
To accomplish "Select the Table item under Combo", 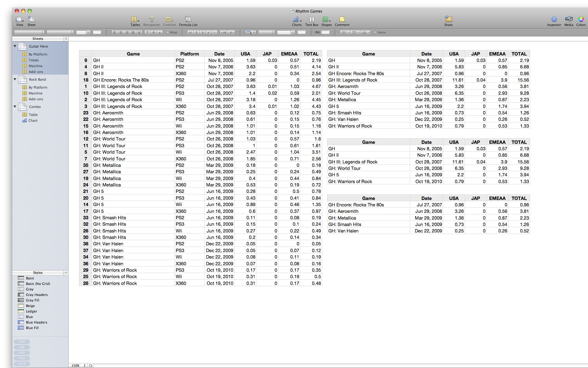I will pos(33,115).
